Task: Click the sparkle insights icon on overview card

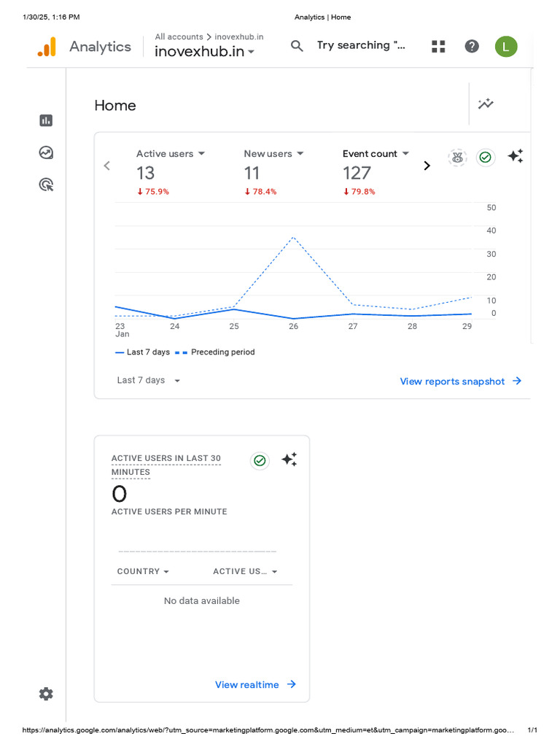Action: (x=516, y=156)
